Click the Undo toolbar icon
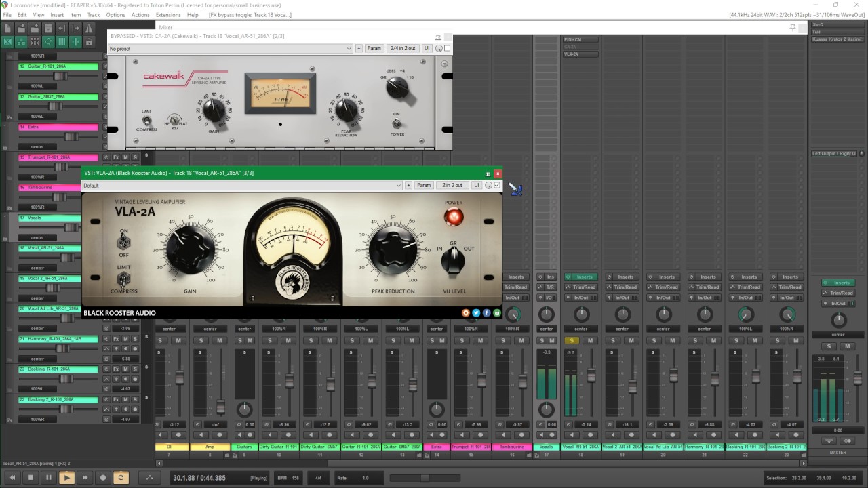The height and width of the screenshot is (488, 868). 62,28
